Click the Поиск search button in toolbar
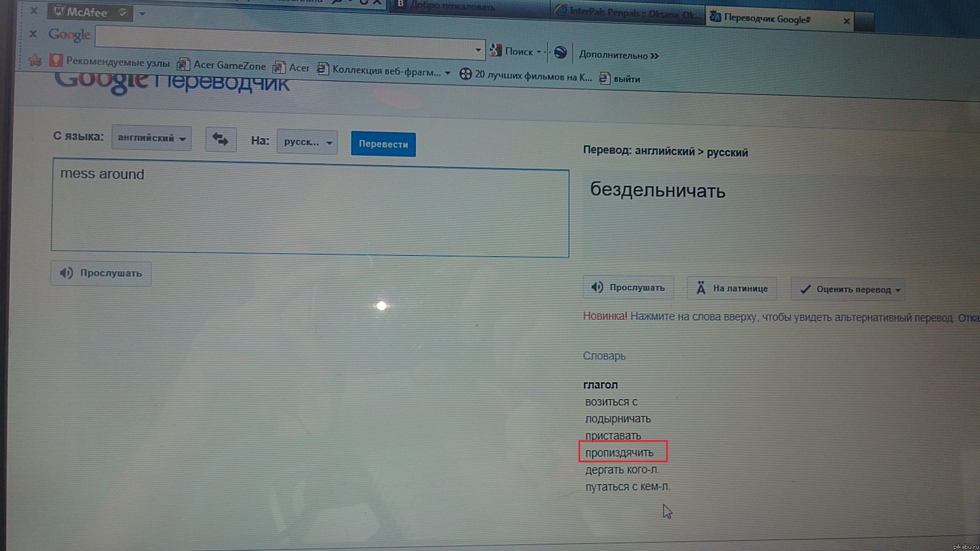Viewport: 980px width, 551px height. (512, 51)
